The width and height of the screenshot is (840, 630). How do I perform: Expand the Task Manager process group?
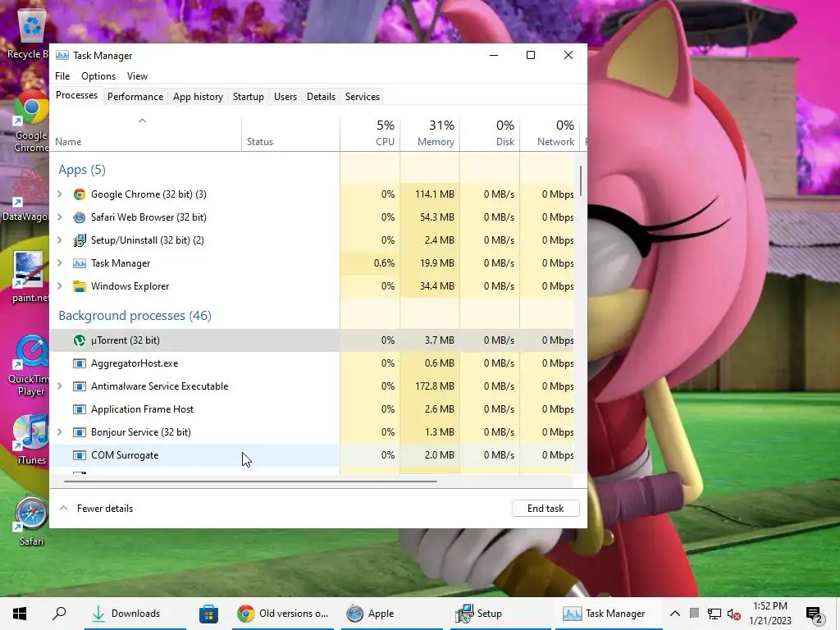tap(60, 263)
